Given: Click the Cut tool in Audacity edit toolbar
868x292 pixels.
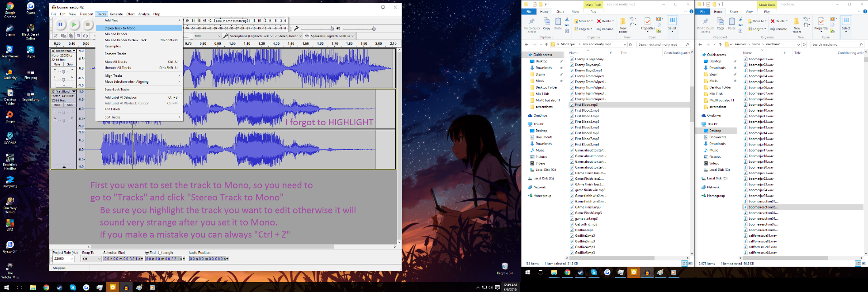Looking at the screenshot, I should pos(57,36).
